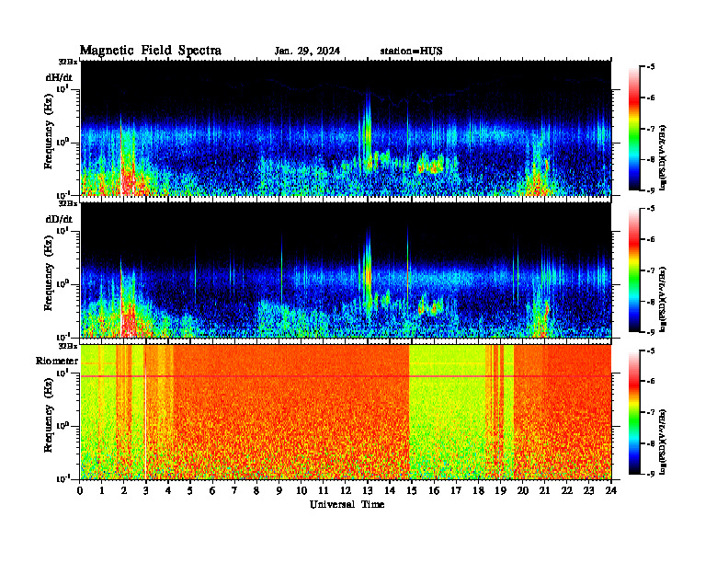This screenshot has height=563, width=728.
Task: Click the 'dH/dt' panel label
Action: pyautogui.click(x=59, y=77)
